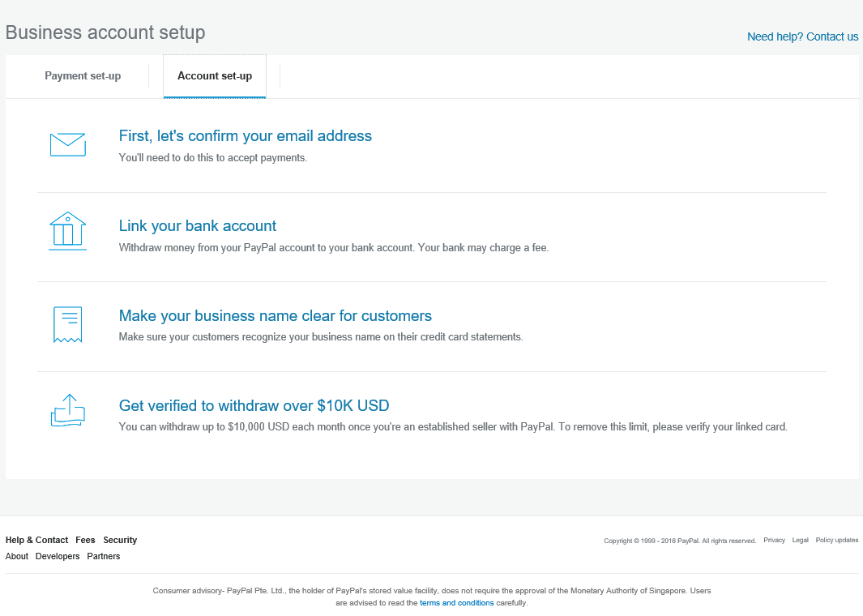
Task: Open the 'Link your bank account' step
Action: (x=198, y=226)
